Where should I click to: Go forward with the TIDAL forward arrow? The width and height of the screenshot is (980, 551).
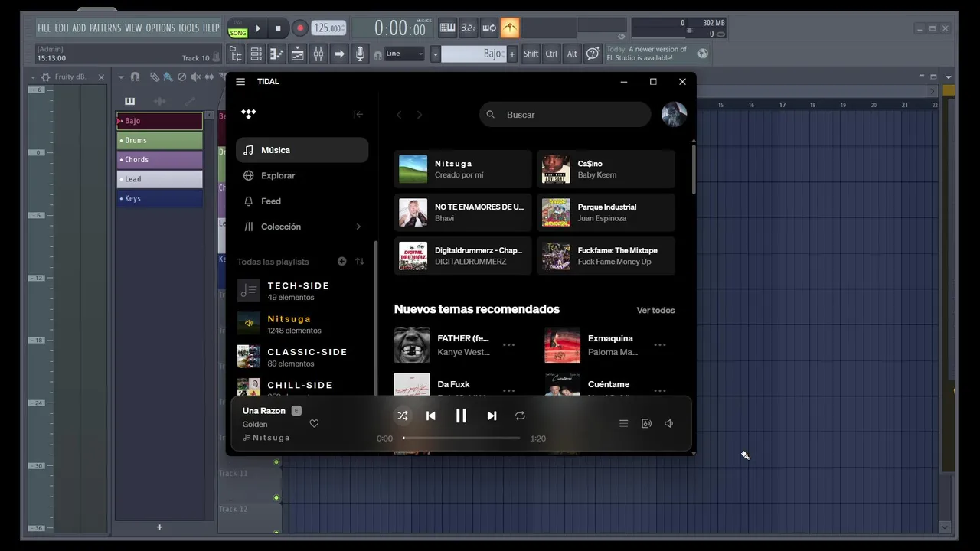tap(419, 115)
